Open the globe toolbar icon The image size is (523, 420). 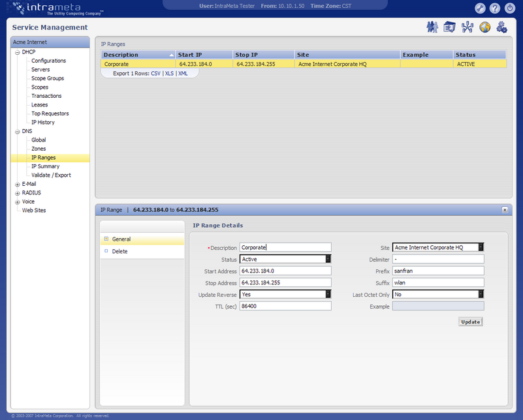click(x=485, y=27)
